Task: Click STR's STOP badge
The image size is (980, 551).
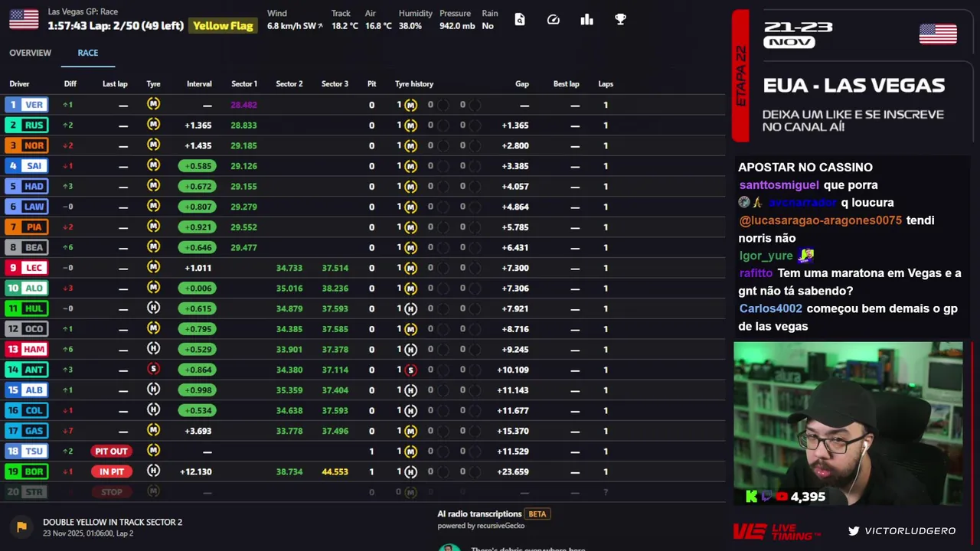Action: point(111,492)
